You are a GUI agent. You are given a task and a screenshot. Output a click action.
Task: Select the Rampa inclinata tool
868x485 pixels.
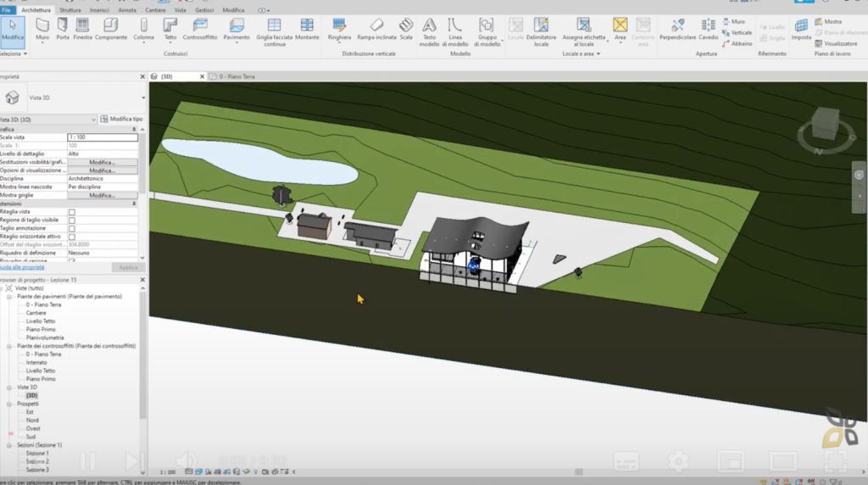point(376,29)
